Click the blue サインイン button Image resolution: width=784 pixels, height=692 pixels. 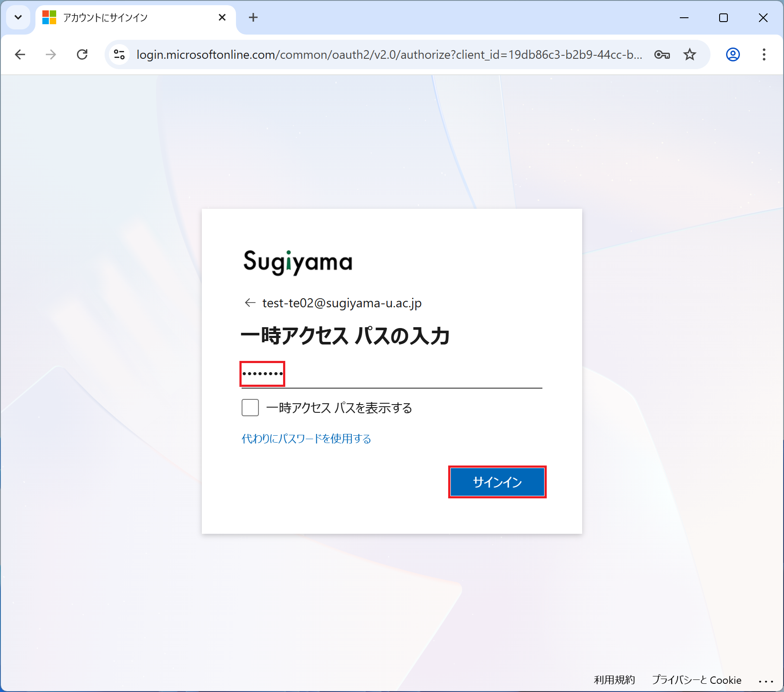pyautogui.click(x=497, y=482)
